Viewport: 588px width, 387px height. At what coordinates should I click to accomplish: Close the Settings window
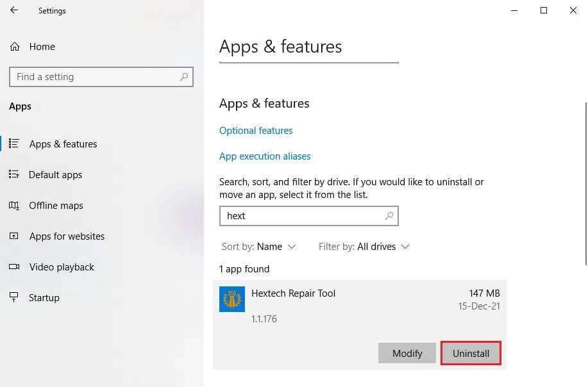573,10
